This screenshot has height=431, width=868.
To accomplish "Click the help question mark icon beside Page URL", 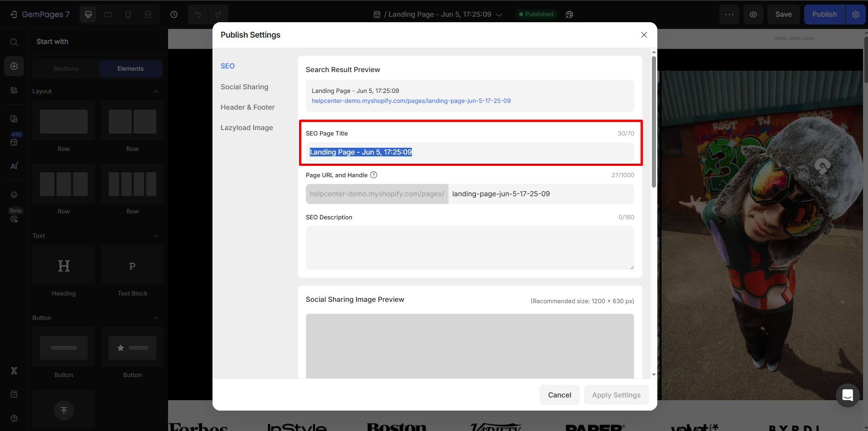I will (x=374, y=175).
